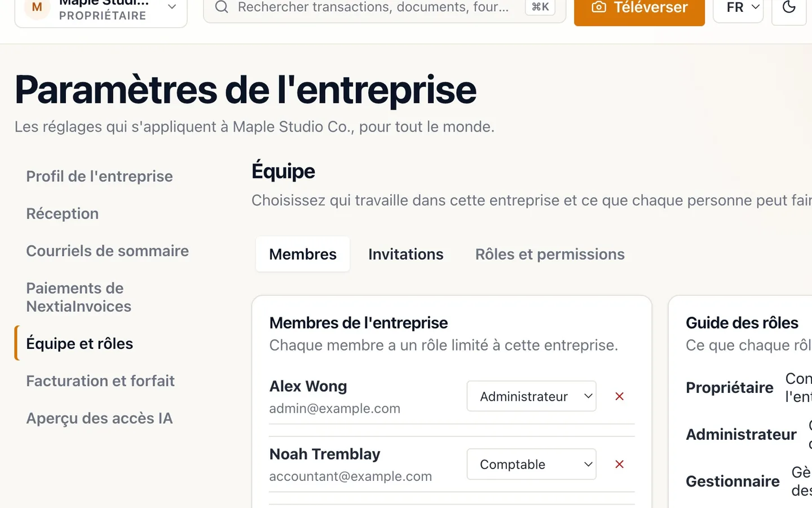Open the Rôles et permissions tab
Screen dimensions: 812x508
coord(550,254)
